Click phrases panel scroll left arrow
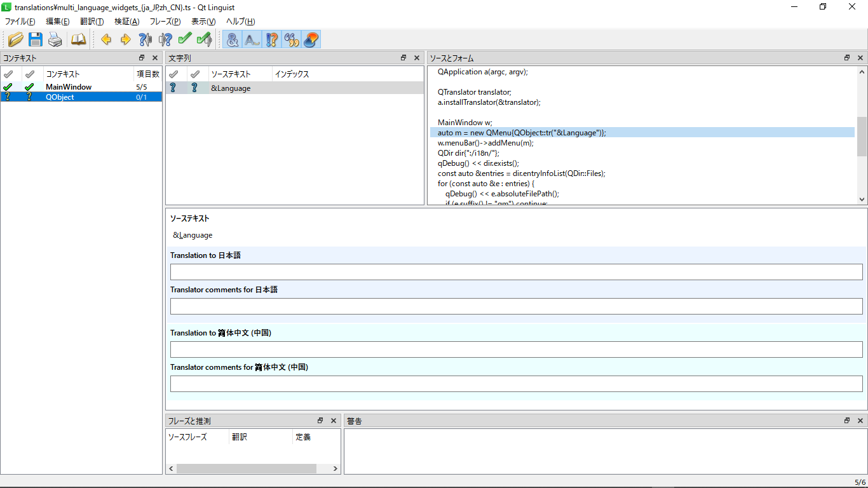Image resolution: width=868 pixels, height=488 pixels. (171, 468)
